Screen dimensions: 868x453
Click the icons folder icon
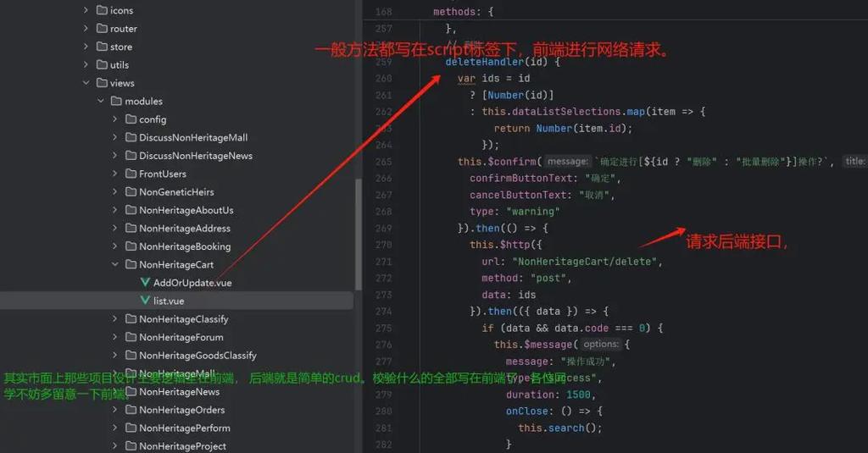click(x=102, y=10)
